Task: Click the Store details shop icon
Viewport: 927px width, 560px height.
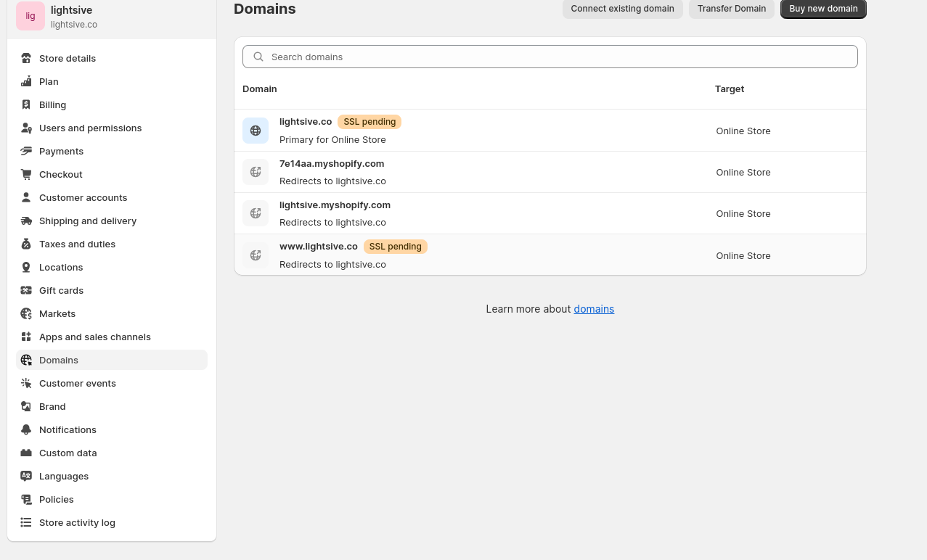Action: [26, 58]
